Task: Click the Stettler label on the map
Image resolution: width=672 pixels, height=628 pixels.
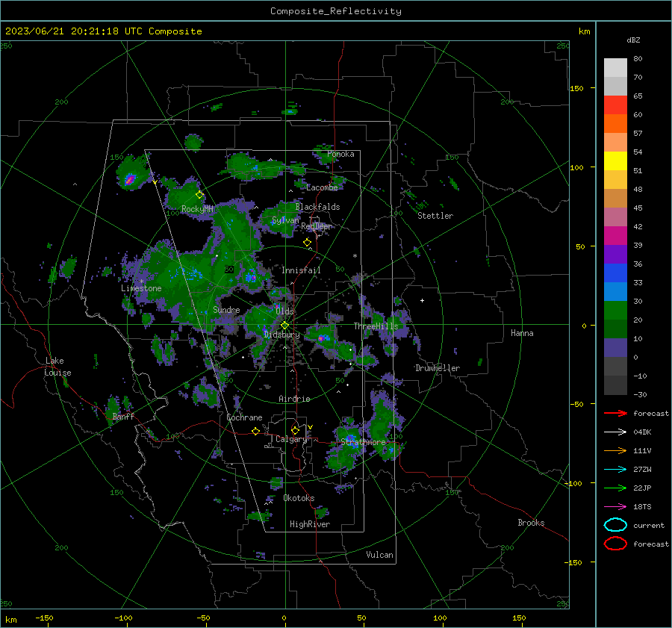Action: (435, 216)
